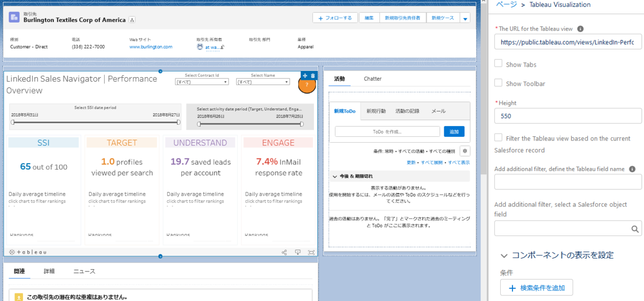Collapse the 今後 & 期限切れ section
The height and width of the screenshot is (301, 644).
click(x=336, y=177)
